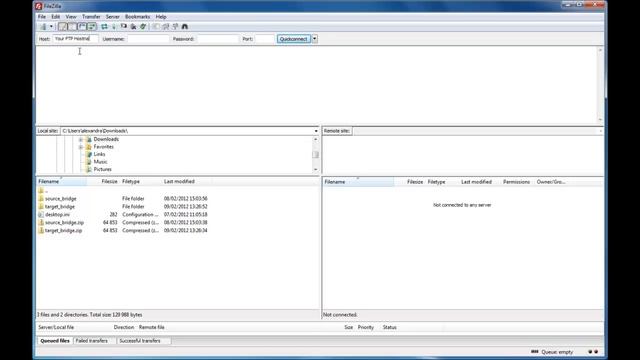Select the Favorites folder in the tree
This screenshot has height=360, width=640.
tap(104, 147)
